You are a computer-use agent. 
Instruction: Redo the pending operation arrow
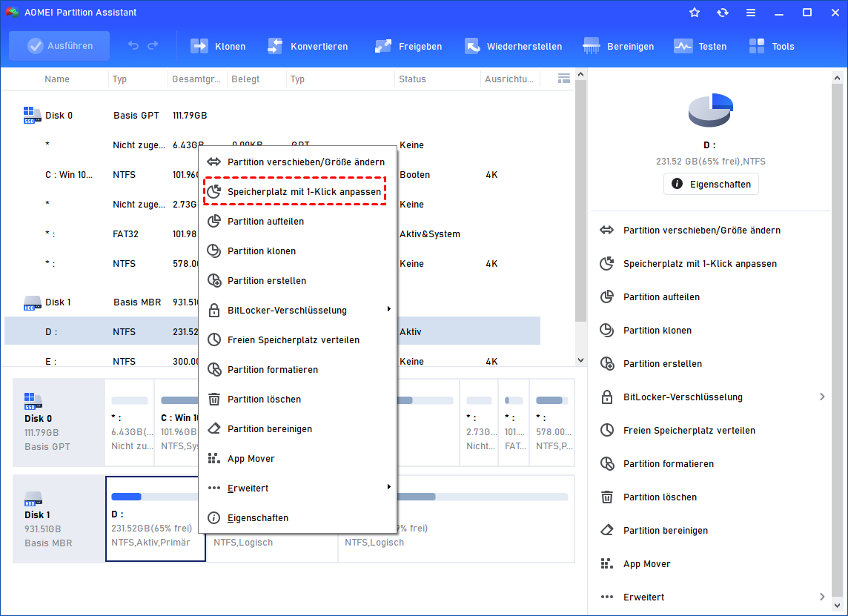(x=153, y=46)
